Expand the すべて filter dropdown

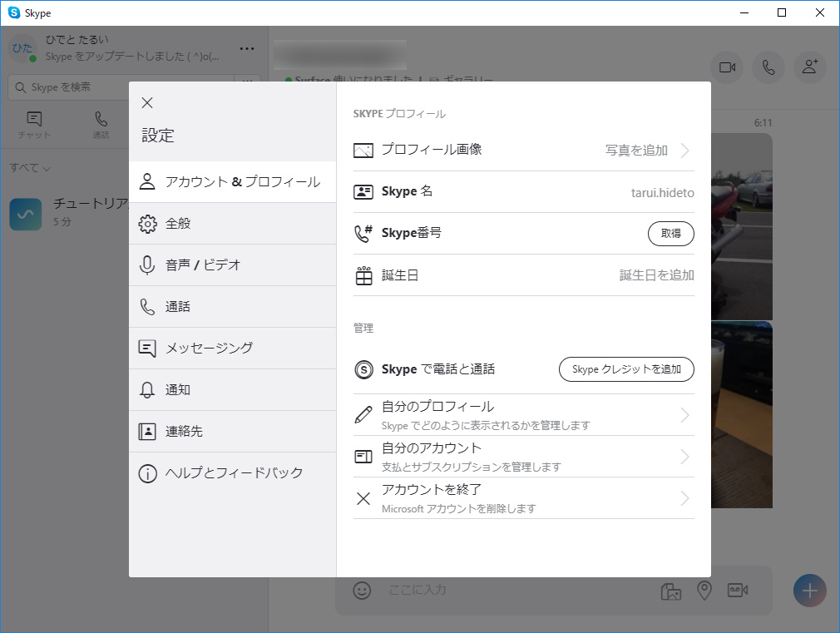point(29,167)
